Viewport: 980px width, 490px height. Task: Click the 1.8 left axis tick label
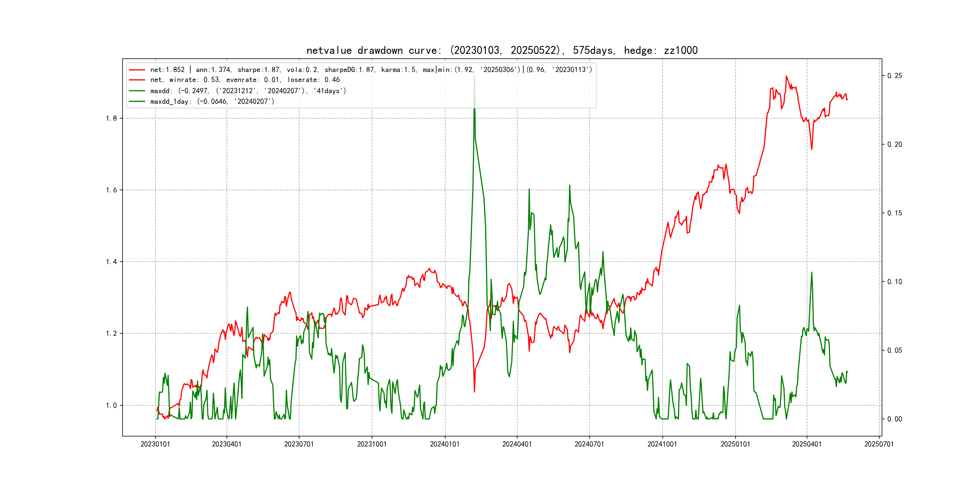click(x=112, y=118)
